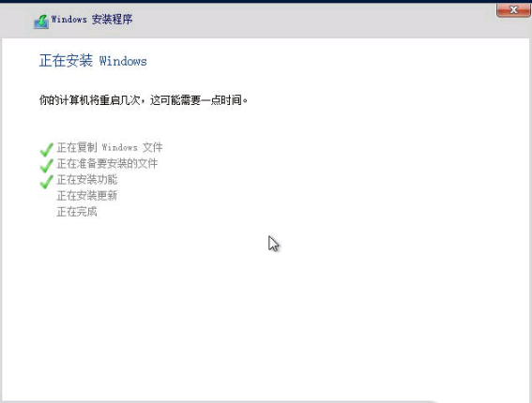Close the Windows 安装程序 window
The width and height of the screenshot is (532, 403).
tap(513, 9)
